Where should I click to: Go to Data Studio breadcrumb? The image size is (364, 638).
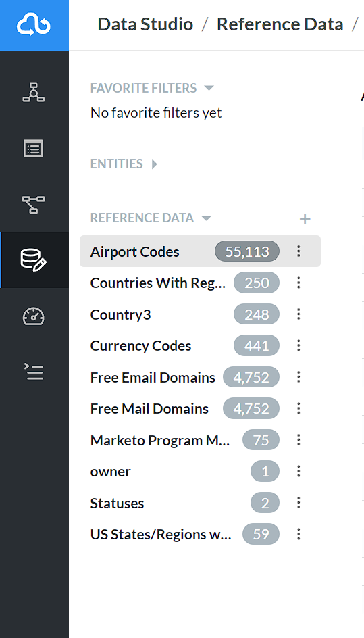tap(145, 24)
